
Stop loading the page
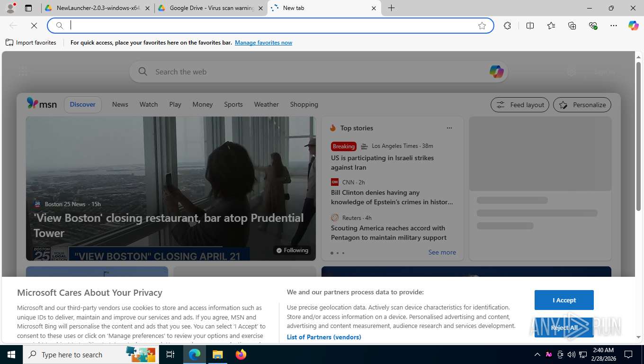point(34,26)
